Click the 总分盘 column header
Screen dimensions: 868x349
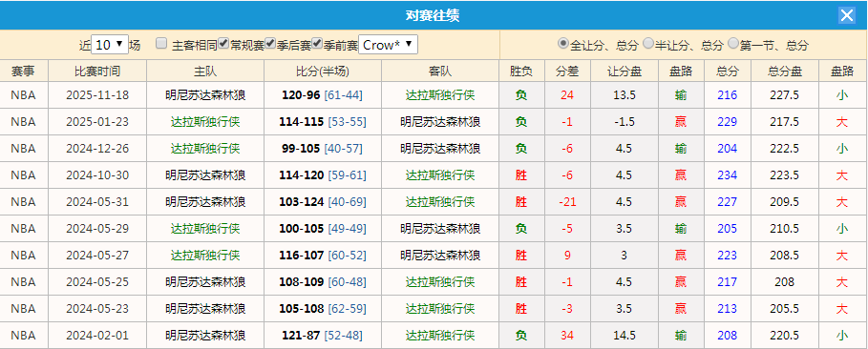coord(785,72)
